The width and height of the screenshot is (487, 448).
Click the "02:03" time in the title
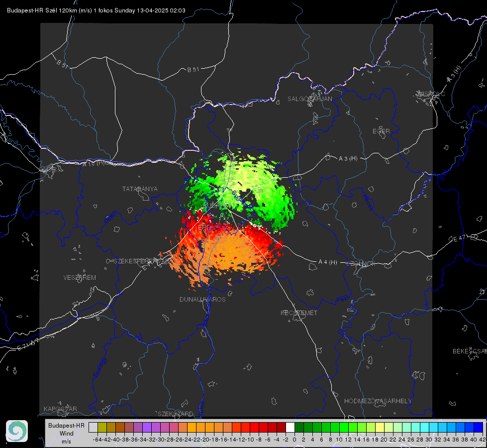point(178,10)
